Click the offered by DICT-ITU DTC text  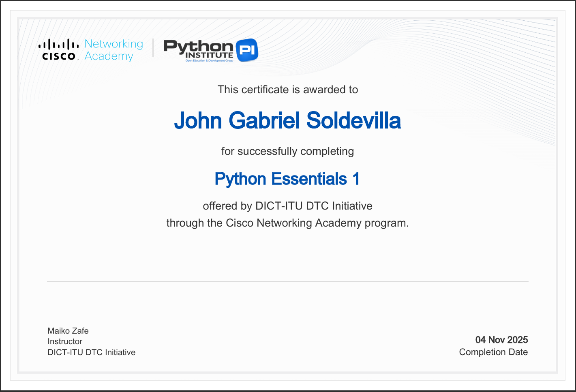pyautogui.click(x=287, y=206)
